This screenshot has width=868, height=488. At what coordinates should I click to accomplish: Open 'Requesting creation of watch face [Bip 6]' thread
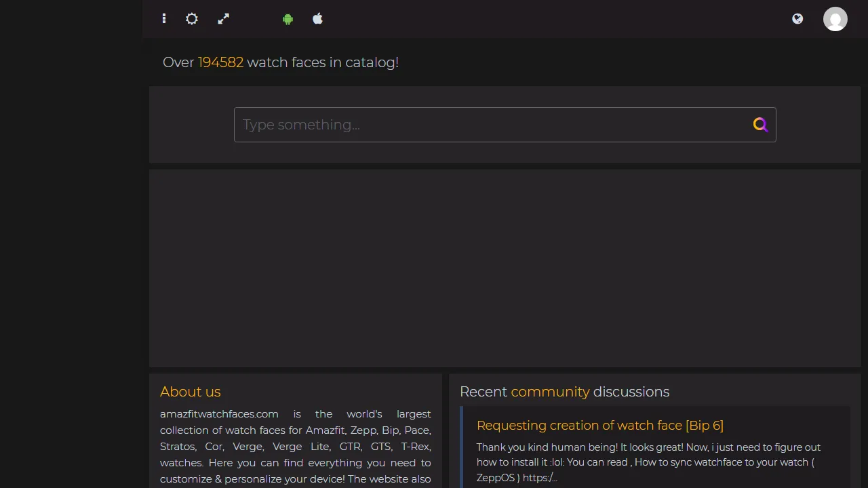point(599,426)
